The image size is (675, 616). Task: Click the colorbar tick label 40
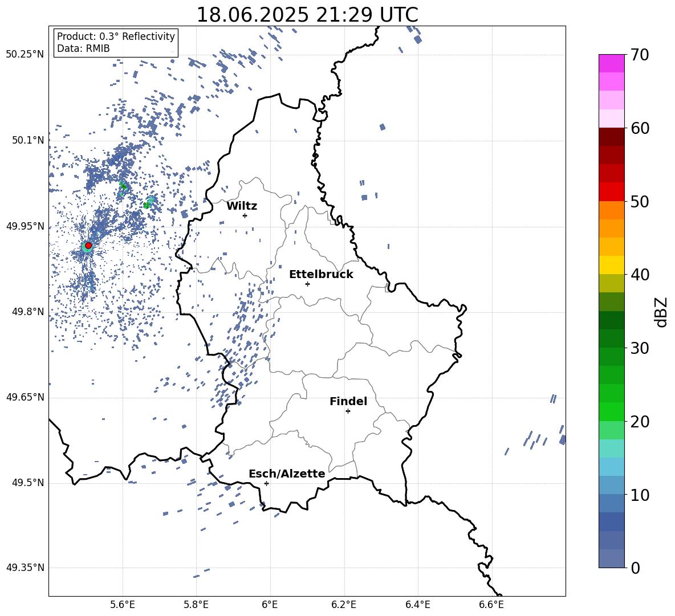(x=640, y=275)
